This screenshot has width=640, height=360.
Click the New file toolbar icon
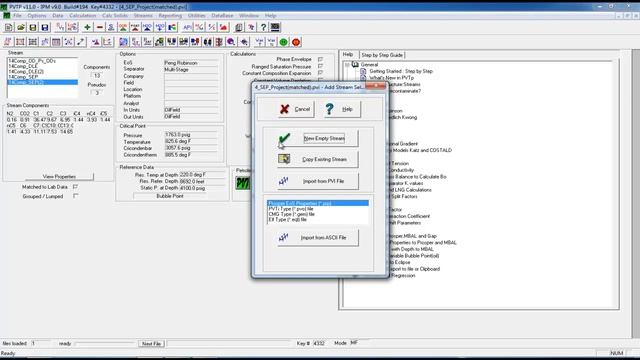coord(9,27)
